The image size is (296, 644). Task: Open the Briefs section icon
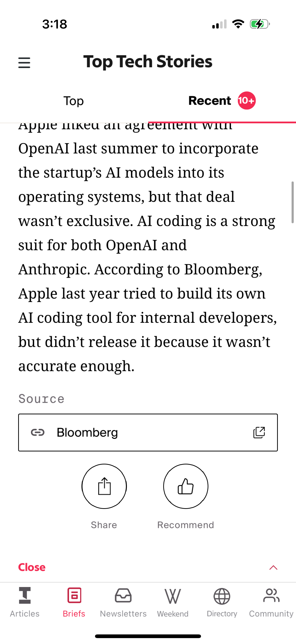[x=74, y=598]
